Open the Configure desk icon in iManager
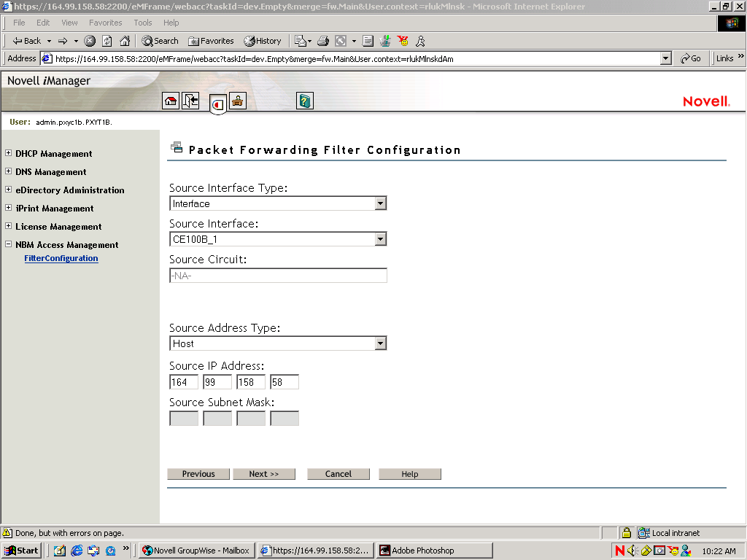The height and width of the screenshot is (560, 747). coord(238,101)
